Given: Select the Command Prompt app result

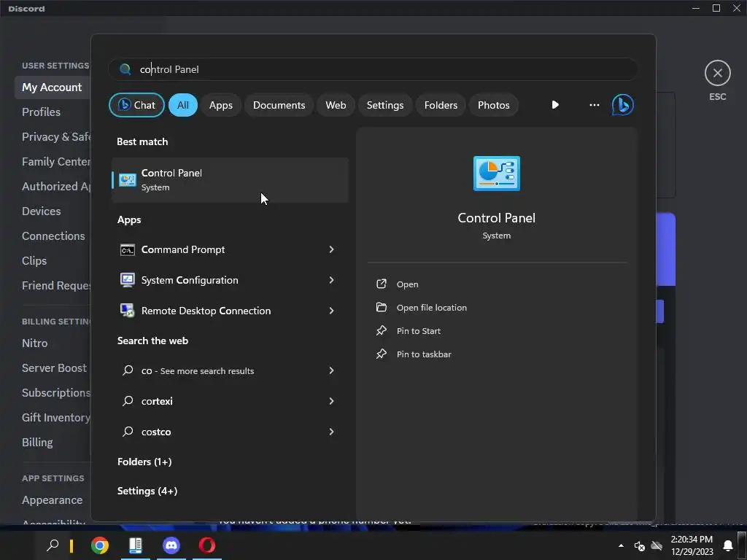Looking at the screenshot, I should tap(230, 249).
